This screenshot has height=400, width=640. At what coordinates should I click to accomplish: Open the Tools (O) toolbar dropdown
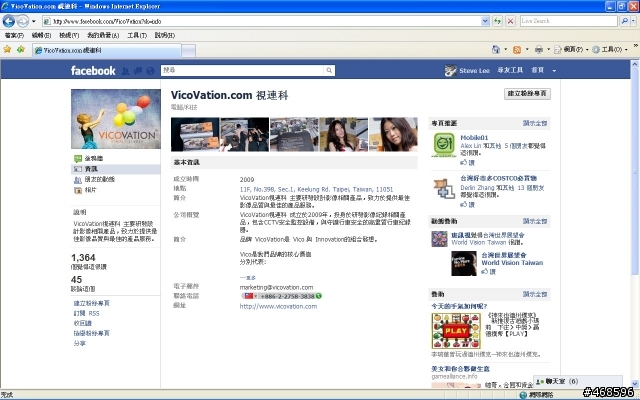click(610, 49)
